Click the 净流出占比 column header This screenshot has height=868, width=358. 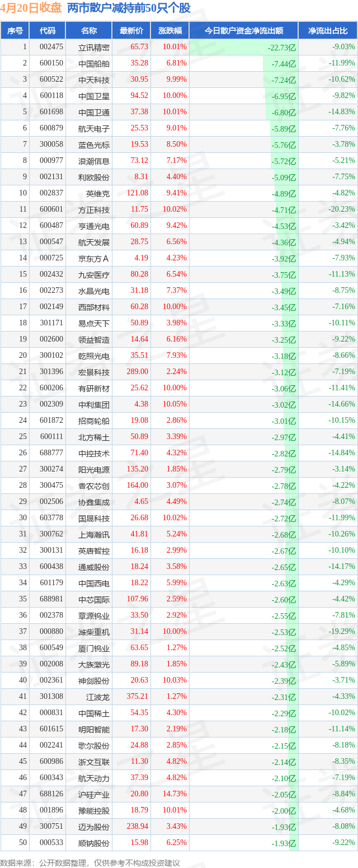point(328,31)
